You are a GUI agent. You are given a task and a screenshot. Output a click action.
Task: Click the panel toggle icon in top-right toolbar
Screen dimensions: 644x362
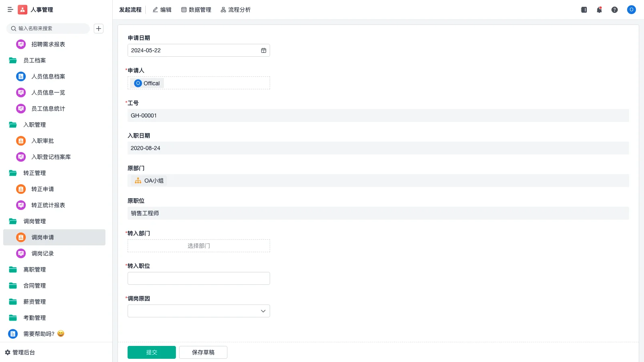584,10
